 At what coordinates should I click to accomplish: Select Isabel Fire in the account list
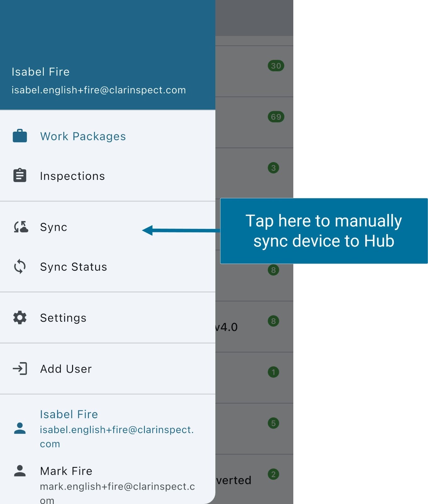click(x=69, y=415)
